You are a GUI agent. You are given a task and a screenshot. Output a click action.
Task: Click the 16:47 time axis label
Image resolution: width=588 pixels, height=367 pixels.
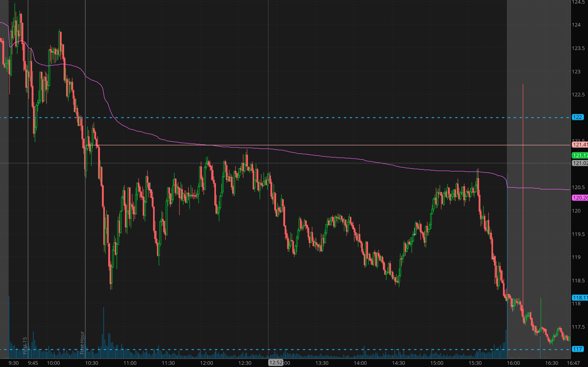coord(573,363)
